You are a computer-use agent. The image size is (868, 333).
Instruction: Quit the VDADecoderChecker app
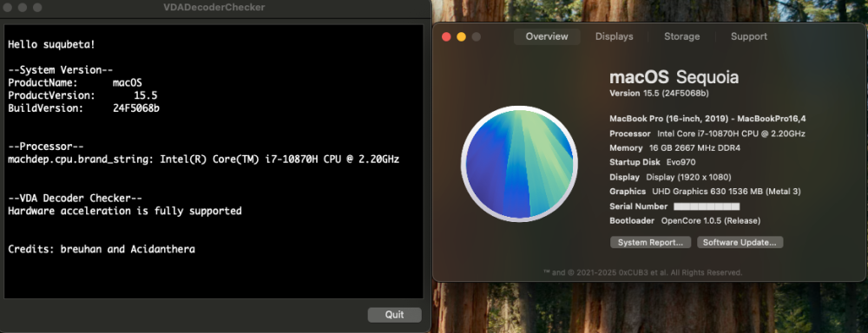[395, 315]
